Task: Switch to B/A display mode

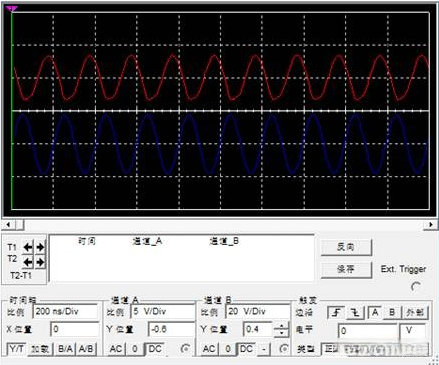Action: tap(65, 349)
